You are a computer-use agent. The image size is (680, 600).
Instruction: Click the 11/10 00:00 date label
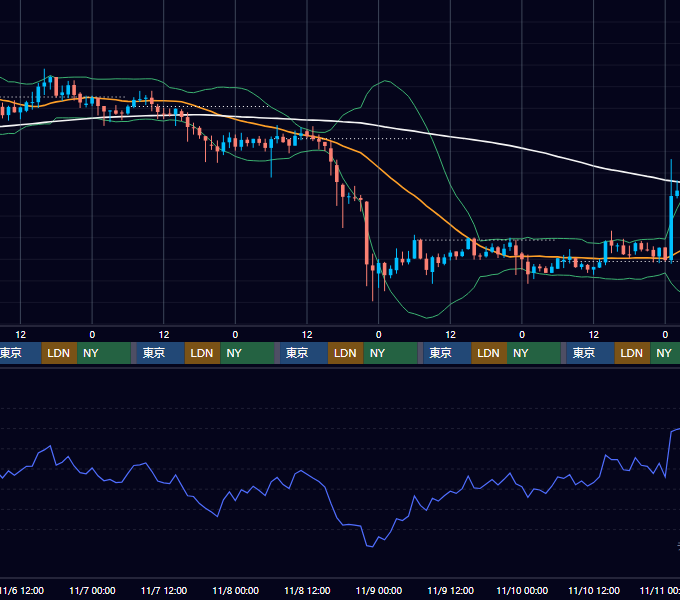(x=522, y=590)
